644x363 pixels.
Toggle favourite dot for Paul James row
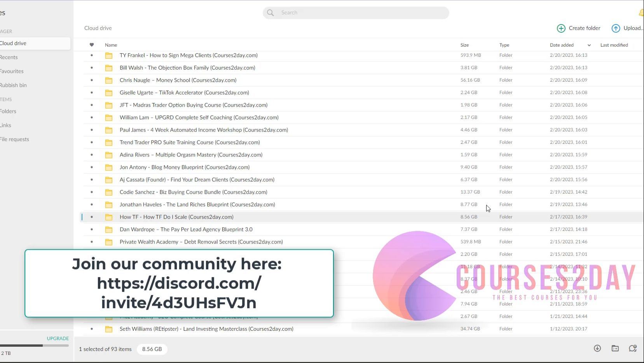tap(92, 130)
